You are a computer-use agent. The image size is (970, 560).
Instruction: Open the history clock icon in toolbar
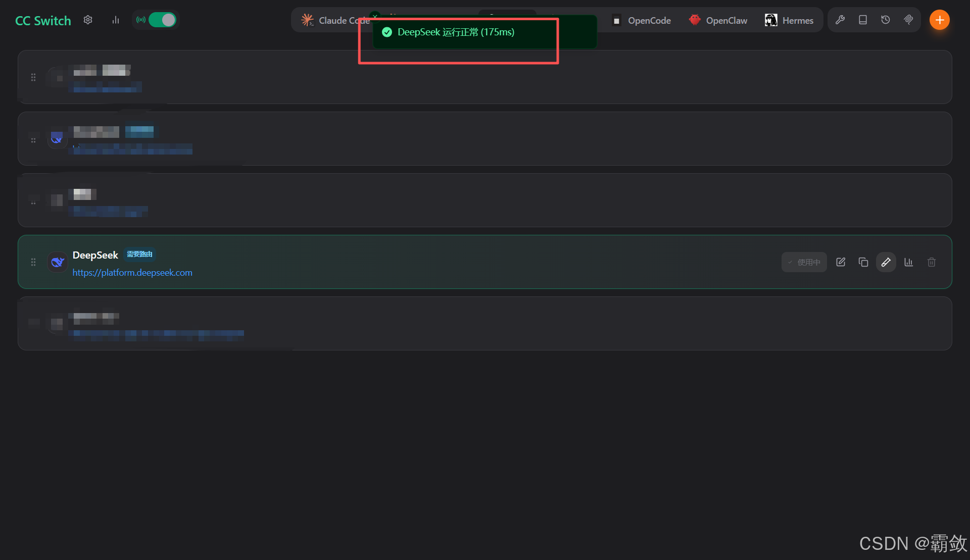tap(886, 20)
